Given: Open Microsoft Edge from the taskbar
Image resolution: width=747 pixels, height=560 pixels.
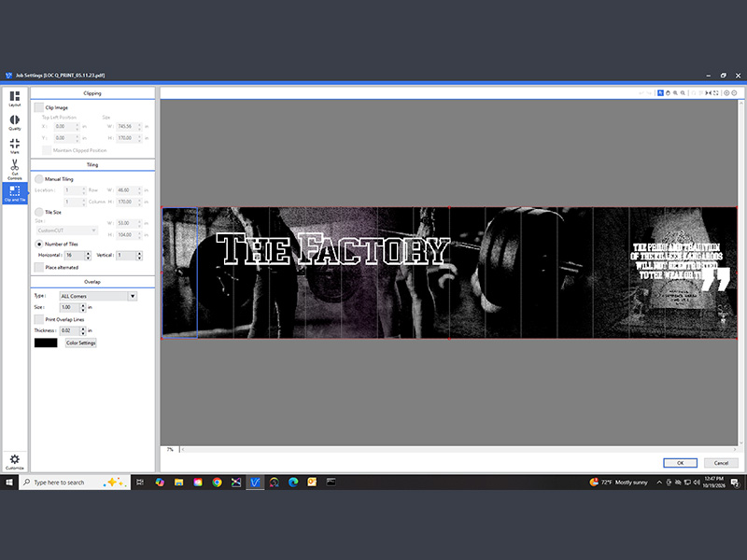Looking at the screenshot, I should [293, 483].
